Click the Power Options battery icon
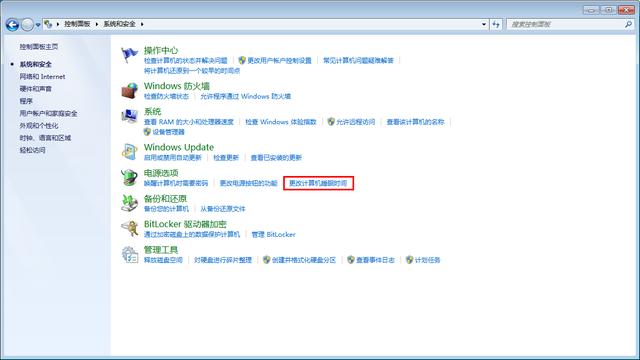640x360 pixels. (x=129, y=178)
